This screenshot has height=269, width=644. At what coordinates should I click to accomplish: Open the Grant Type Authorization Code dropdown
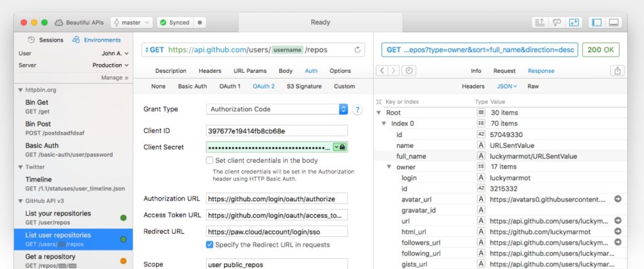click(x=277, y=109)
